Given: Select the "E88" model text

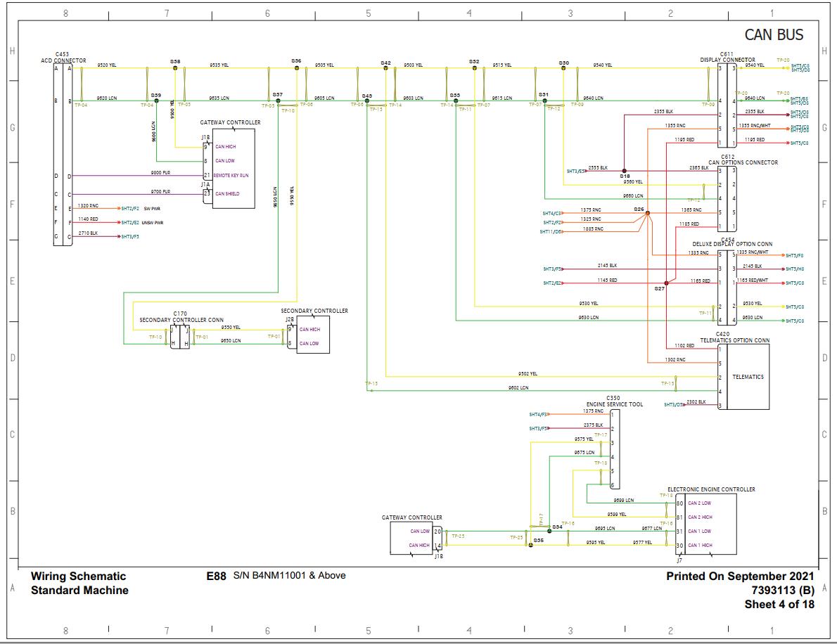Looking at the screenshot, I should (x=216, y=576).
